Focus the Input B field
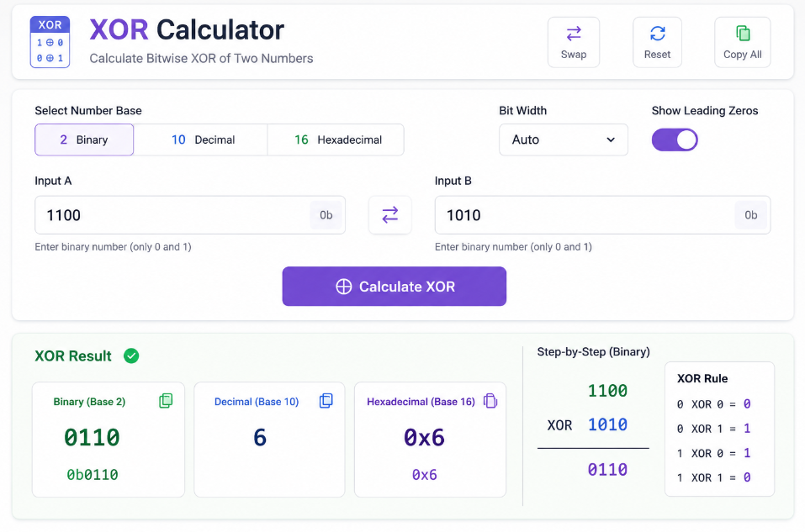 [x=603, y=215]
